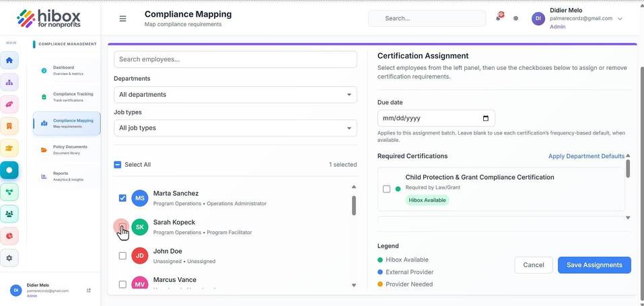Click the employee list scroll-up arrow

coord(353,187)
